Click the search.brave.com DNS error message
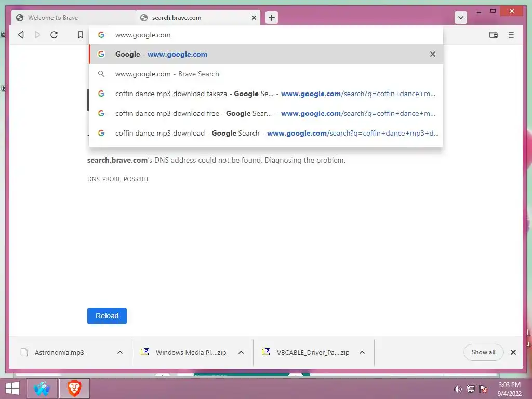 pyautogui.click(x=216, y=160)
